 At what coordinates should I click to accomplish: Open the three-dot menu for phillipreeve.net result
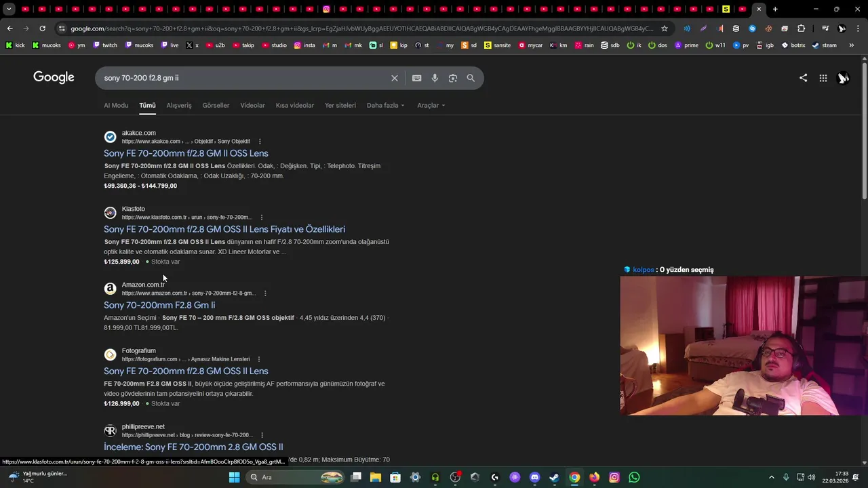pyautogui.click(x=262, y=435)
